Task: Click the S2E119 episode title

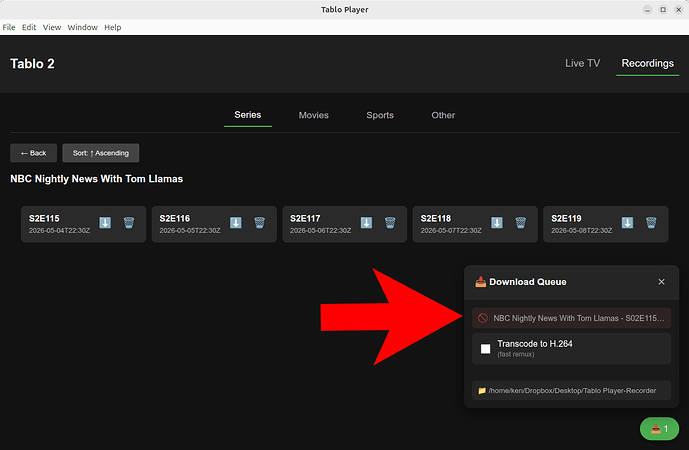Action: click(566, 218)
